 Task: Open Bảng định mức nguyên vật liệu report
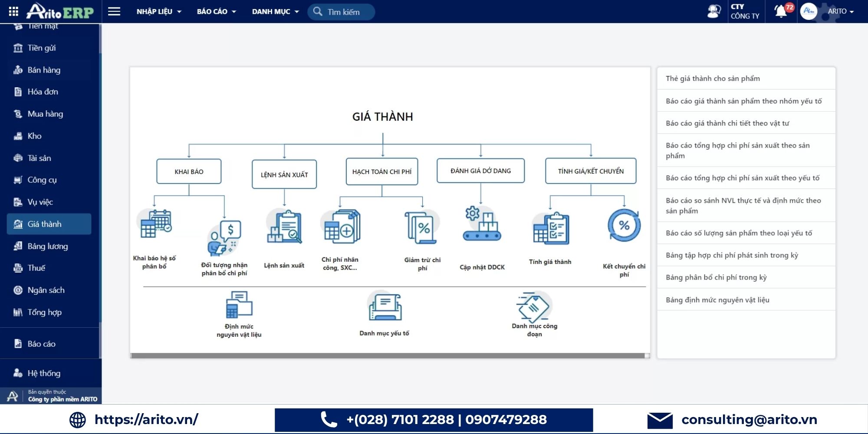tap(746, 300)
